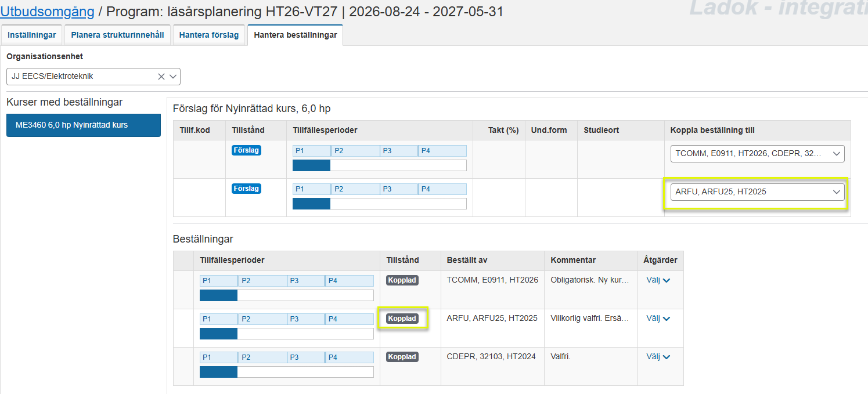The image size is (868, 394).
Task: Expand the Organisationsenhet dropdown chevron
Action: (x=174, y=77)
